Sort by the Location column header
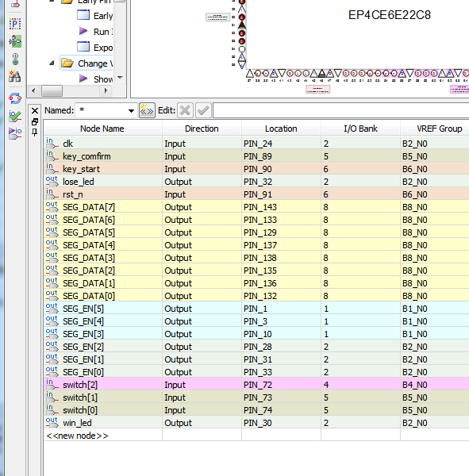 (281, 129)
